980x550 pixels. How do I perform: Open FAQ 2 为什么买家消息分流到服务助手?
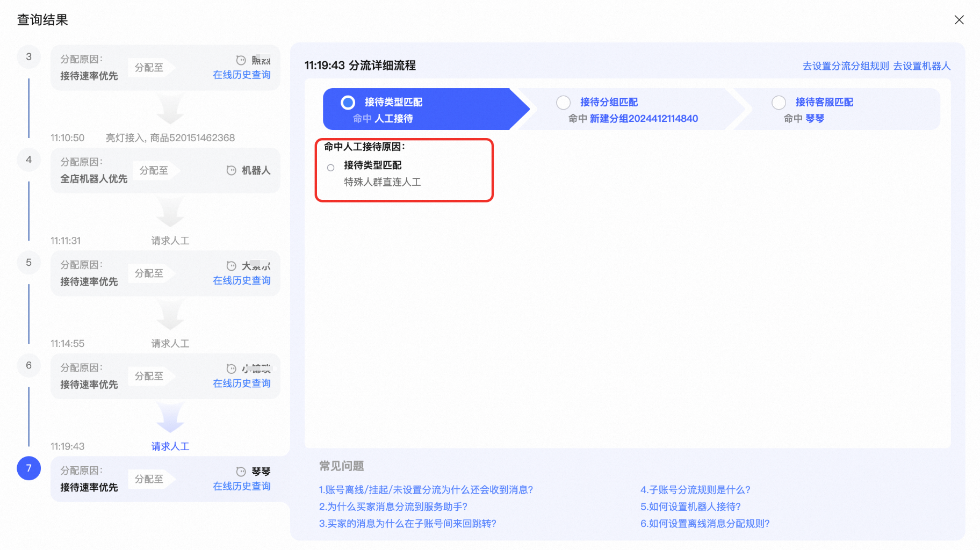tap(393, 506)
